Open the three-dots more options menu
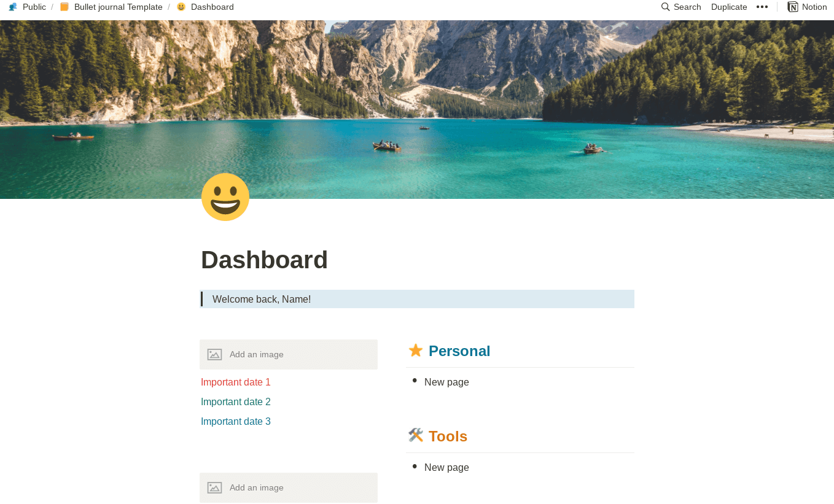 [762, 7]
